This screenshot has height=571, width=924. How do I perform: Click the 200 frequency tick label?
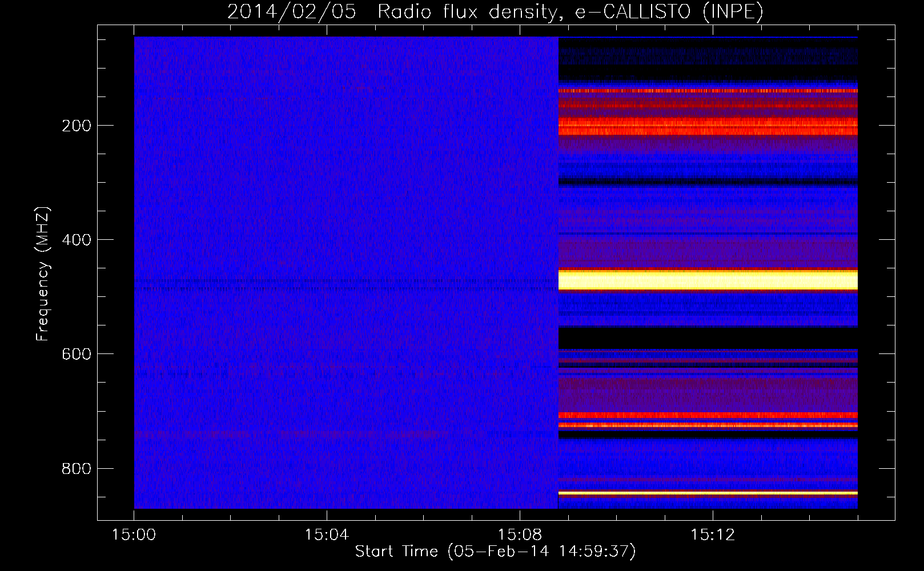pos(76,126)
